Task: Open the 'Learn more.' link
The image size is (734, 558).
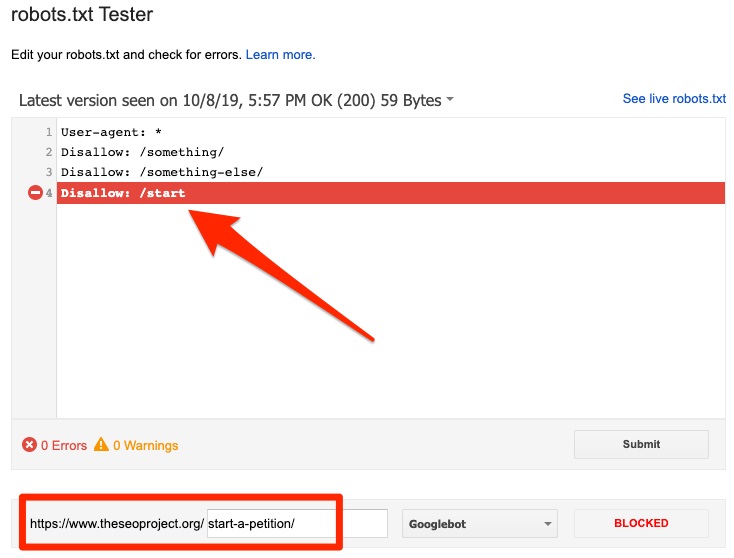Action: pos(280,54)
